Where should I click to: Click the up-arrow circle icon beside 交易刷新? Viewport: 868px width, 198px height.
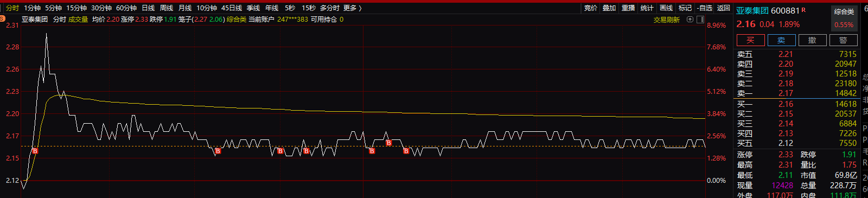point(690,19)
